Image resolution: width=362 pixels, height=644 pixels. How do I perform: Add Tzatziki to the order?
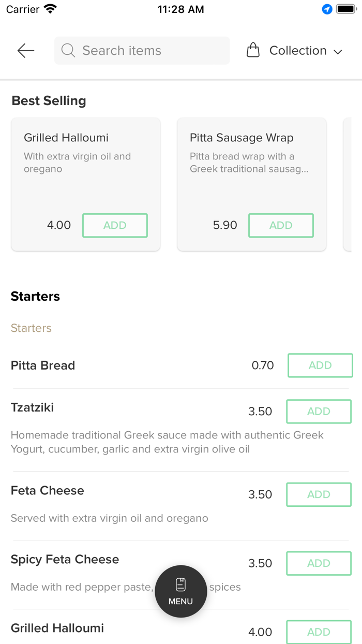[319, 411]
